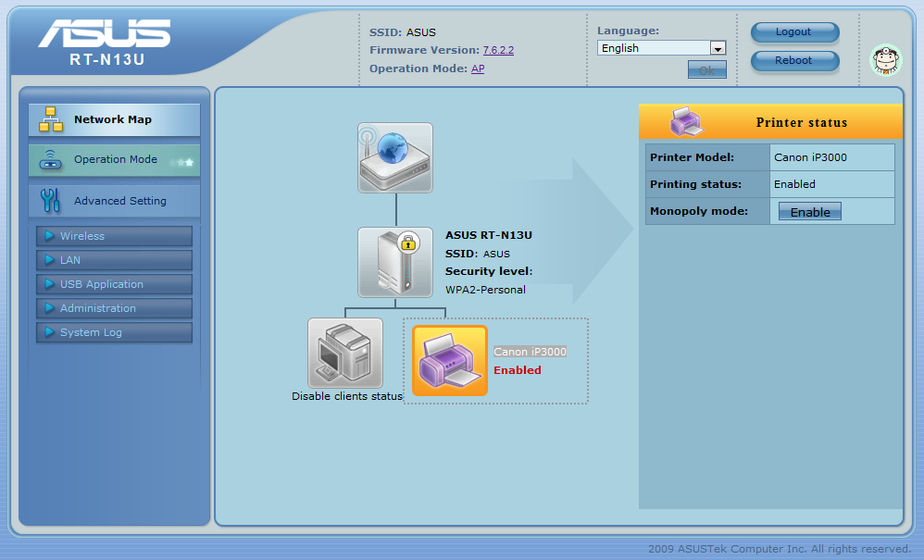The image size is (924, 560).
Task: Click the Printer Model: label cell
Action: coord(707,157)
